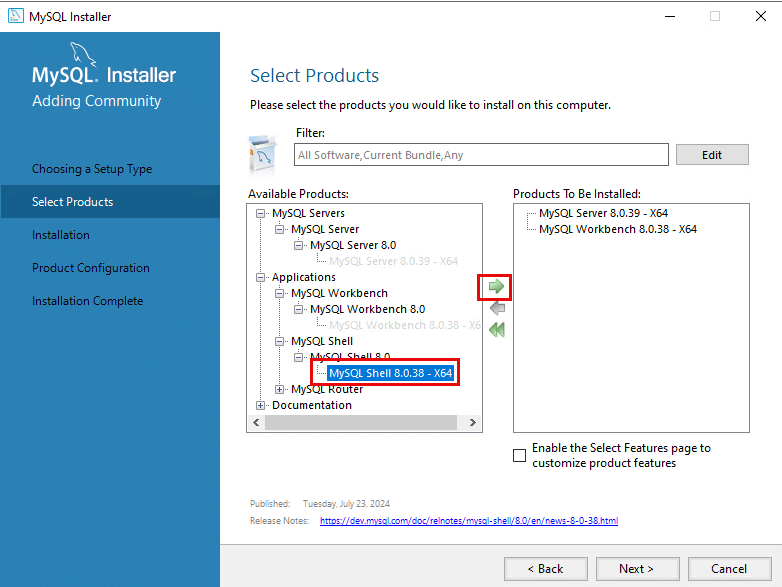Collapse the MySQL Workbench 8.0 node
The image size is (782, 587).
click(x=298, y=309)
